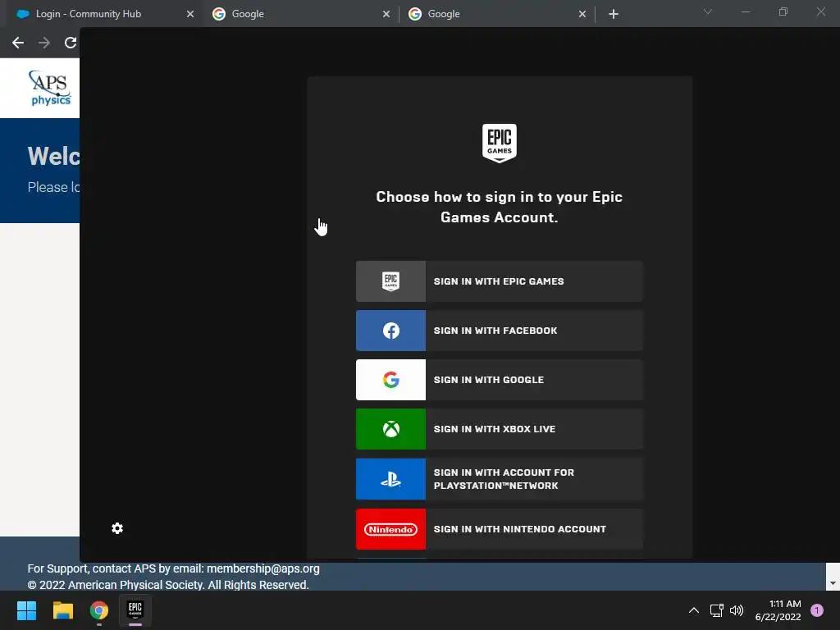Open File Explorer from the taskbar

[62, 610]
